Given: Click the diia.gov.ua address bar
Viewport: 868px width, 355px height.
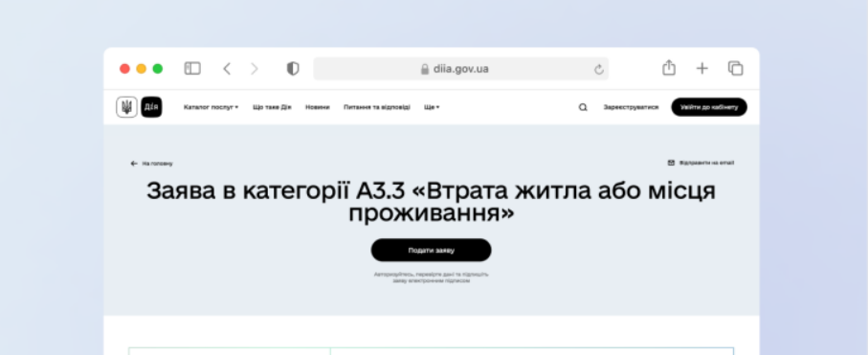Looking at the screenshot, I should (x=460, y=69).
